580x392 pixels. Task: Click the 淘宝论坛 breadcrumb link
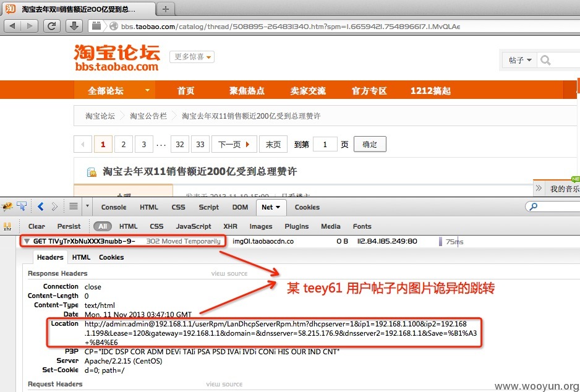pyautogui.click(x=100, y=116)
